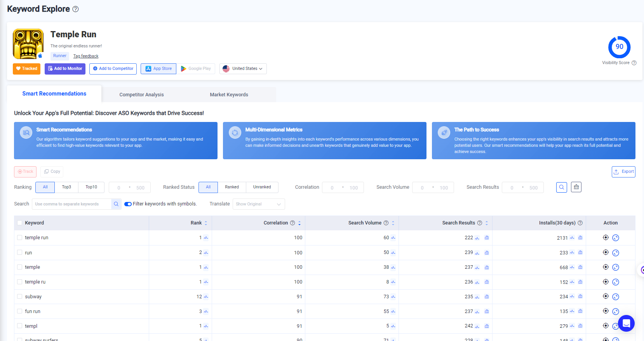Click track target icon for temple run row

tap(606, 237)
